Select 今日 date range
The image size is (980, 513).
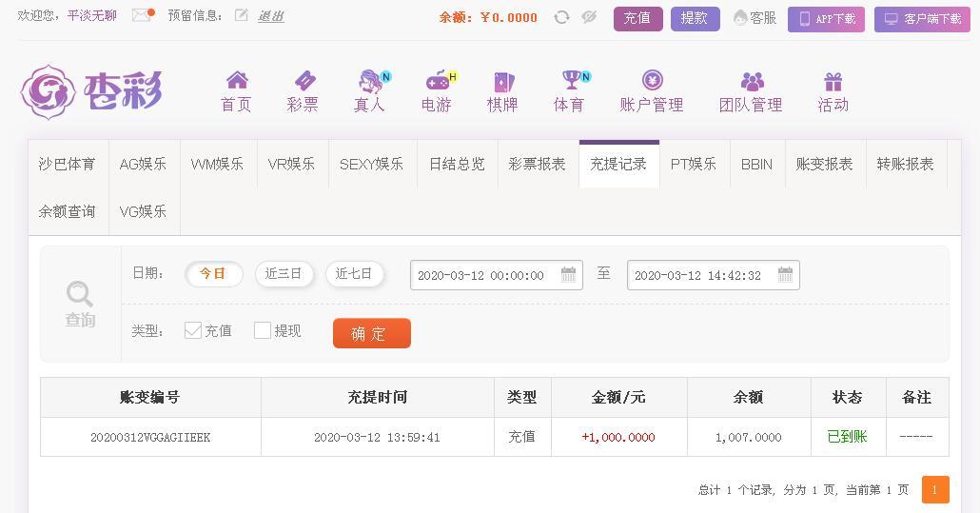tap(213, 274)
